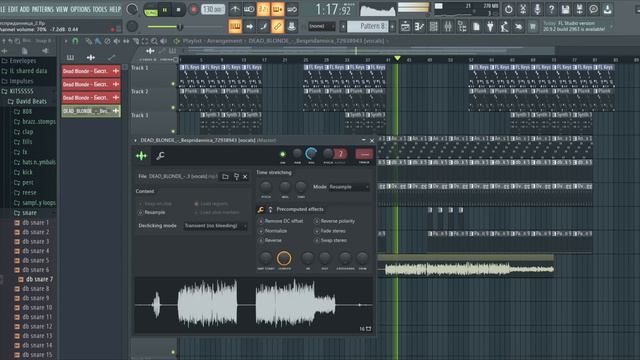Collapse the David Beats folder
The height and width of the screenshot is (360, 640).
point(27,101)
